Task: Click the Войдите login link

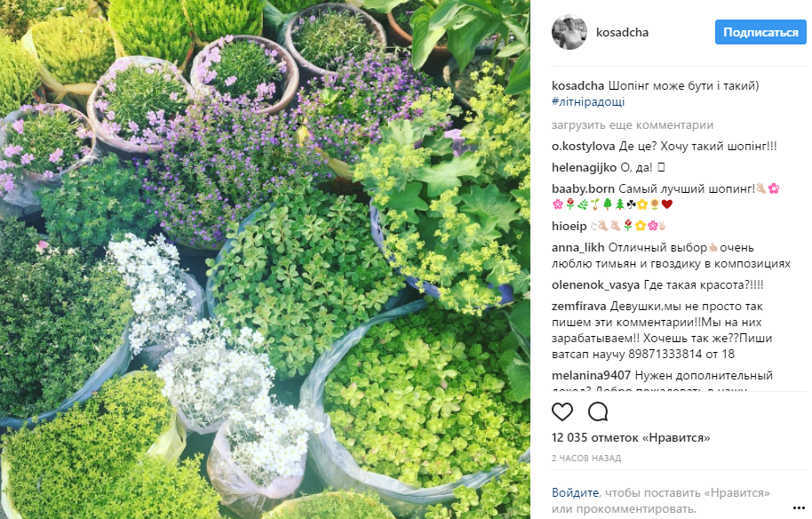Action: tap(575, 492)
